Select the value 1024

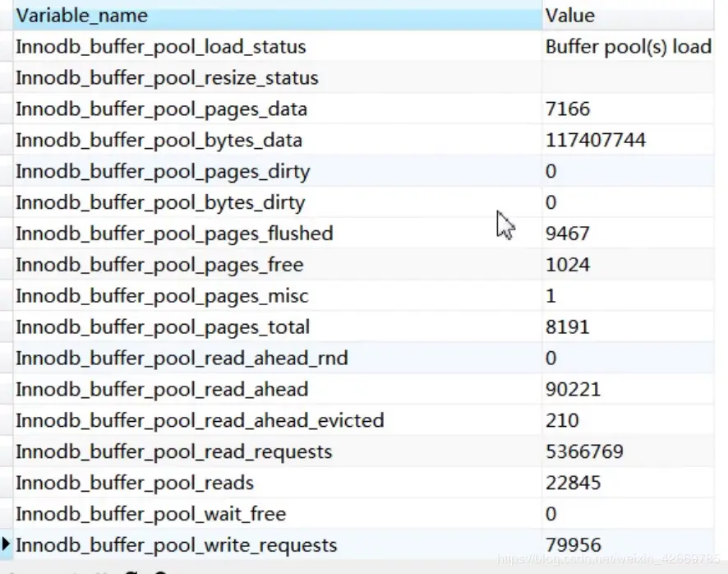point(629,265)
